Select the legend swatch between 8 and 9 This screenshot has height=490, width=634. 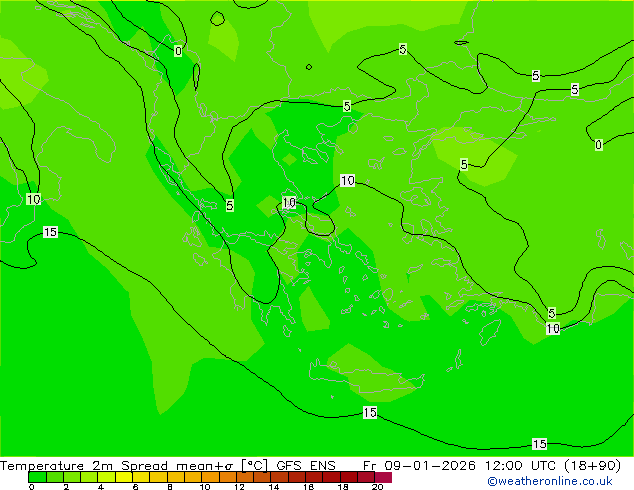coord(175,477)
